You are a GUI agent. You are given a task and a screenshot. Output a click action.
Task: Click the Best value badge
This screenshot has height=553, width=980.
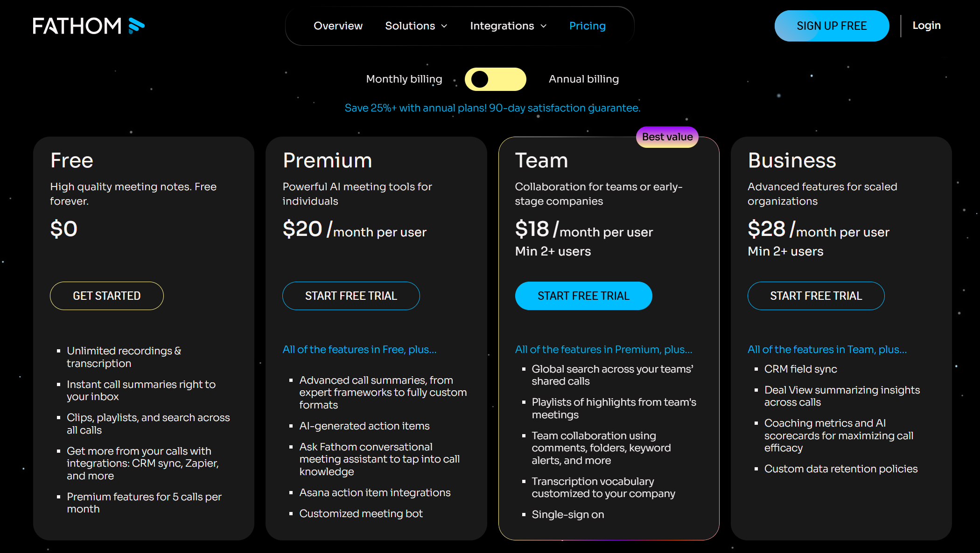(x=667, y=137)
